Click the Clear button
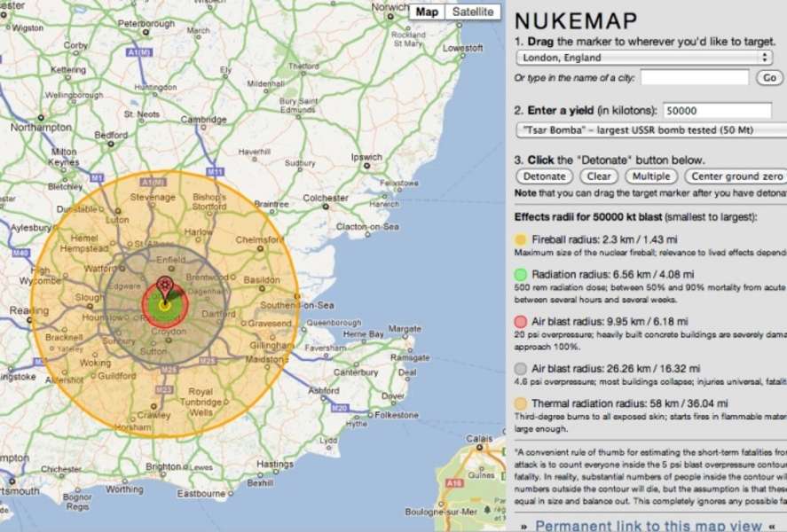 point(599,176)
